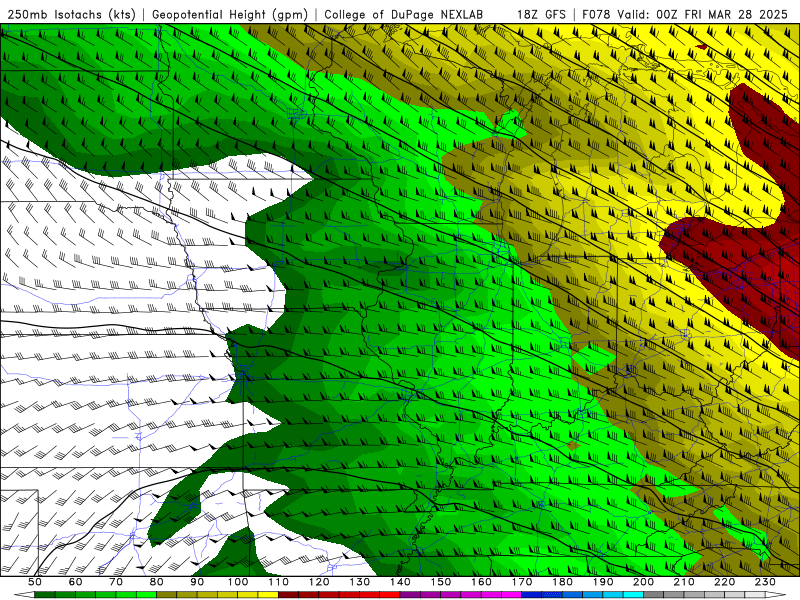Click the 140 label on the color scale
Viewport: 800px width, 600px height.
click(x=400, y=582)
